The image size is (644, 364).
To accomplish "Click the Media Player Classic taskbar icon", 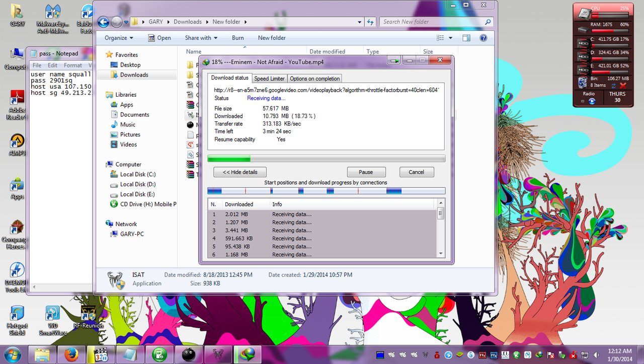I will pos(101,354).
